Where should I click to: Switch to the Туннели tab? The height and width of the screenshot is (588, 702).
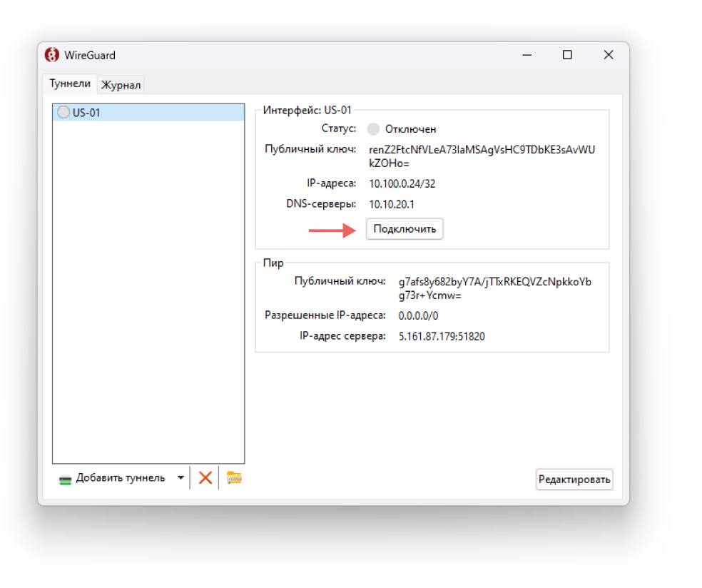tap(70, 83)
